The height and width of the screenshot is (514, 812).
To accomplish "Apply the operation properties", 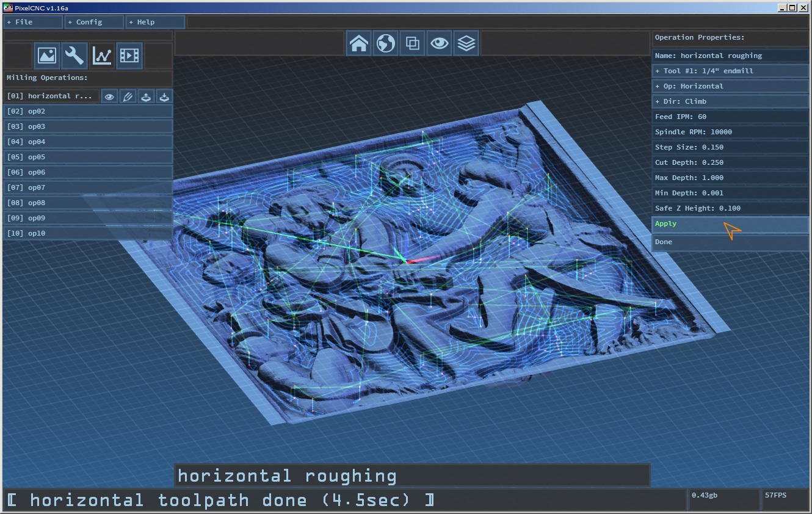I will pyautogui.click(x=730, y=224).
